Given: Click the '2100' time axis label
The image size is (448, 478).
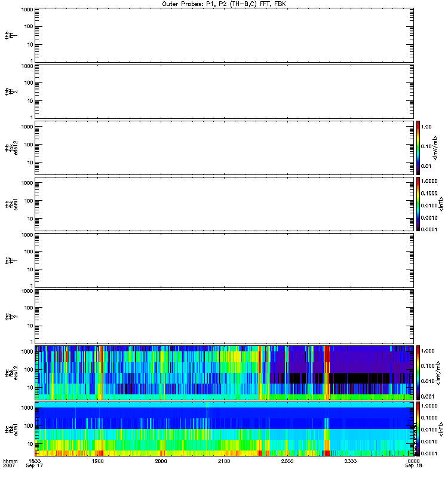Looking at the screenshot, I should (x=224, y=461).
